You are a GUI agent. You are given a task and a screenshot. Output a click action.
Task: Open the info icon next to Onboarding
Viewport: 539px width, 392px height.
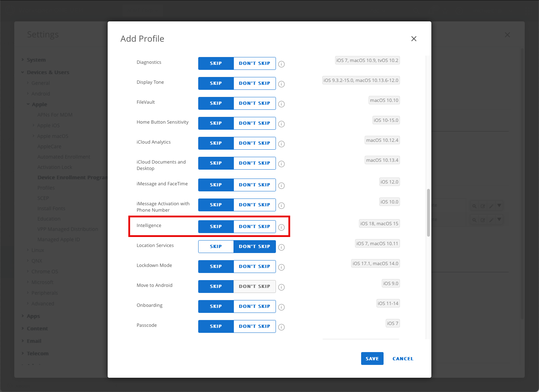pyautogui.click(x=281, y=307)
